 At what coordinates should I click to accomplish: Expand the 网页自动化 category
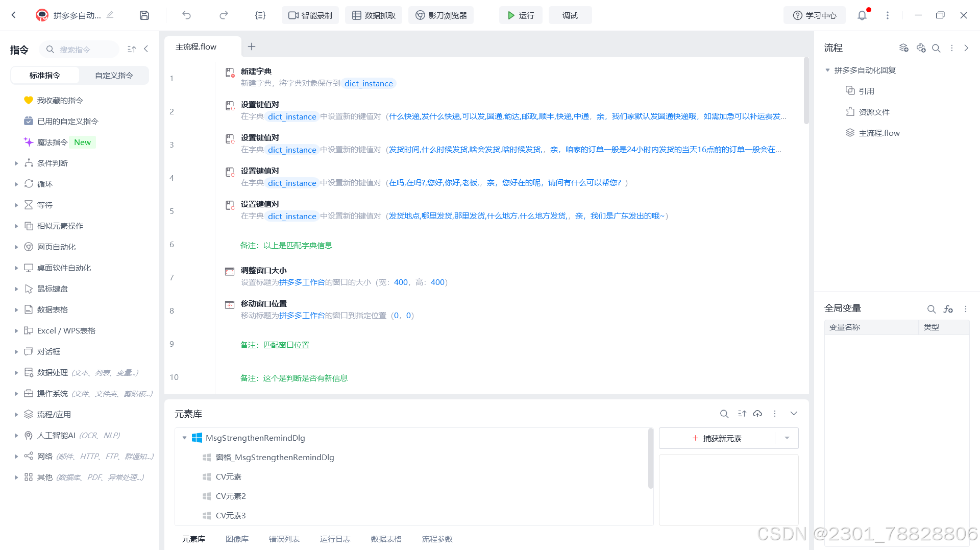(x=16, y=247)
